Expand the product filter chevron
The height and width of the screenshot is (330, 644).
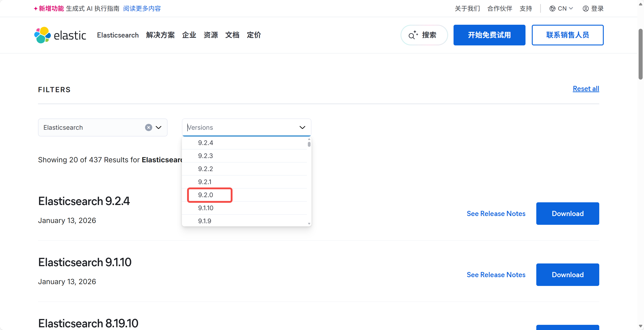(x=159, y=127)
